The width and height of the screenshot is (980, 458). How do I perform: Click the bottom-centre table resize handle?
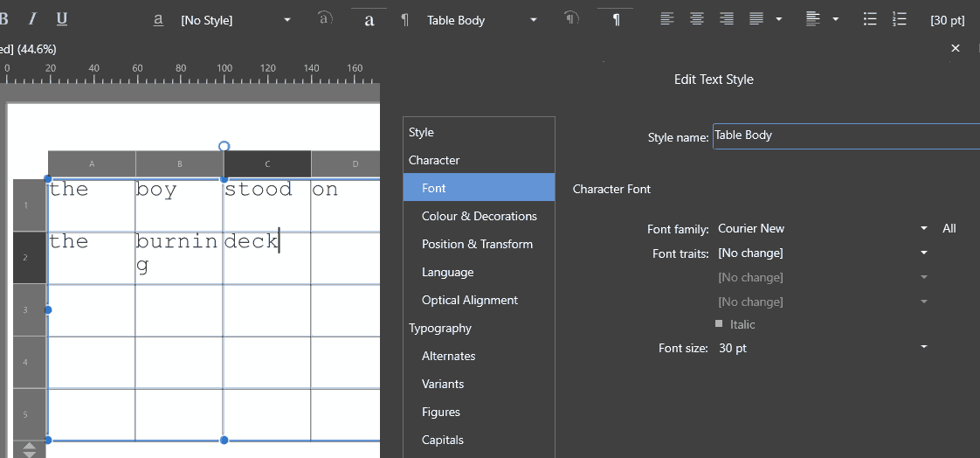tap(224, 441)
